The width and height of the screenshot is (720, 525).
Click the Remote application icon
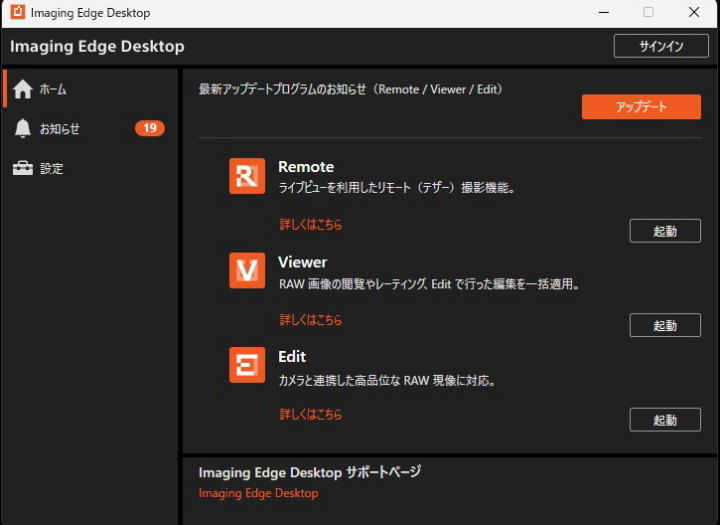click(x=247, y=176)
